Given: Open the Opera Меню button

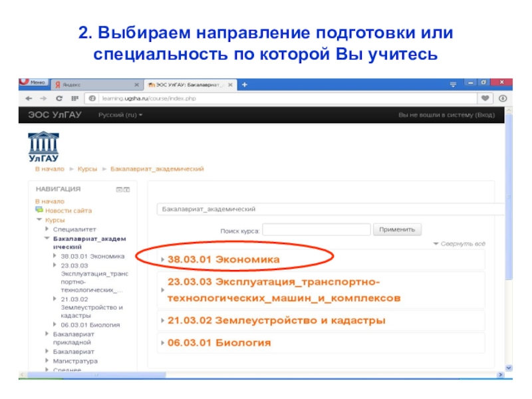Looking at the screenshot, I should coord(33,83).
